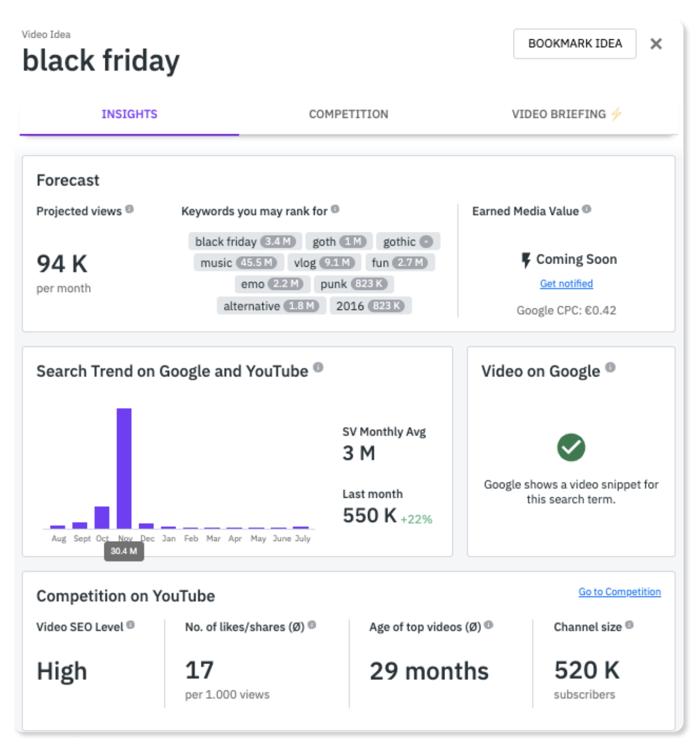
Task: Select the 2016 823 K keyword chip
Action: coord(370,306)
